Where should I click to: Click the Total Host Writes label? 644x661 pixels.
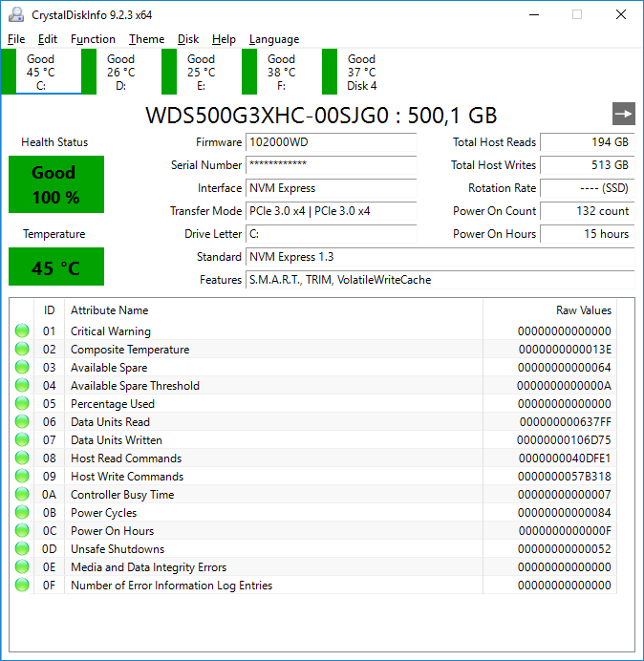pos(493,165)
